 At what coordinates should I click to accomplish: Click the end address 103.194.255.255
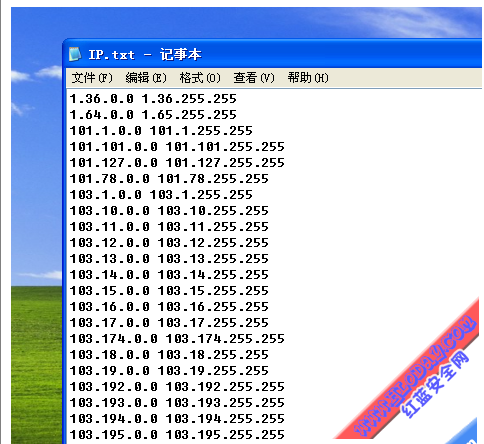(225, 419)
